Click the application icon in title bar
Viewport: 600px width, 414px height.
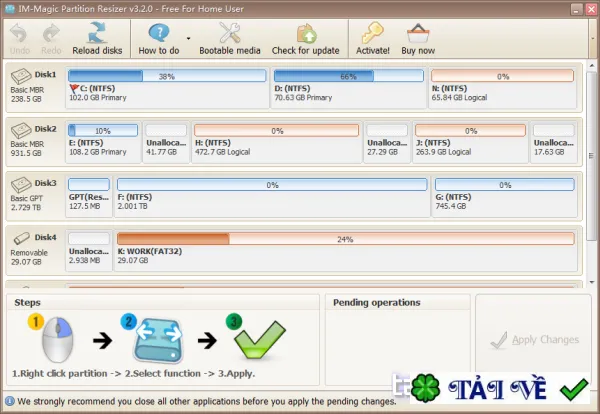(10, 8)
